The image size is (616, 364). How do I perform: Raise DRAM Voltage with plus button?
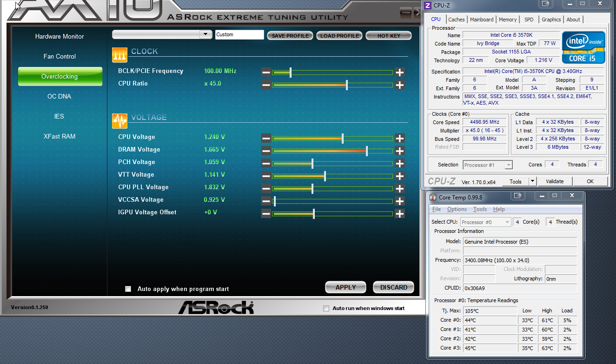[399, 151]
